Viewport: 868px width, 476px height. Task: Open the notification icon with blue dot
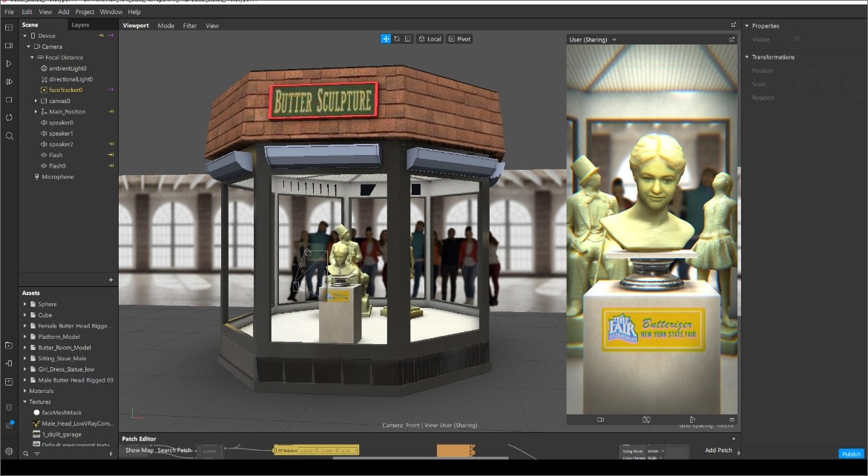(10, 425)
